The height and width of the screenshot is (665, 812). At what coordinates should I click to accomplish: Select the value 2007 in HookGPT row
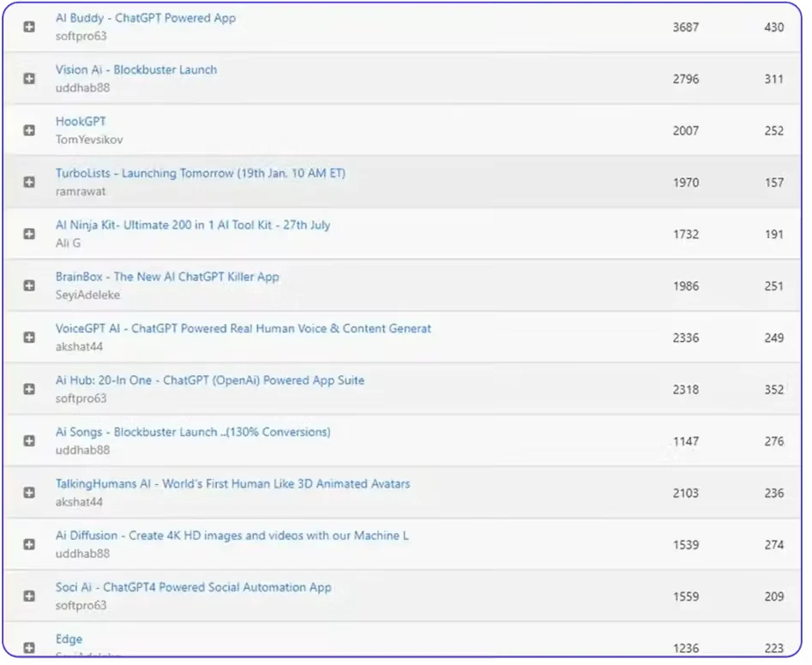click(x=686, y=131)
